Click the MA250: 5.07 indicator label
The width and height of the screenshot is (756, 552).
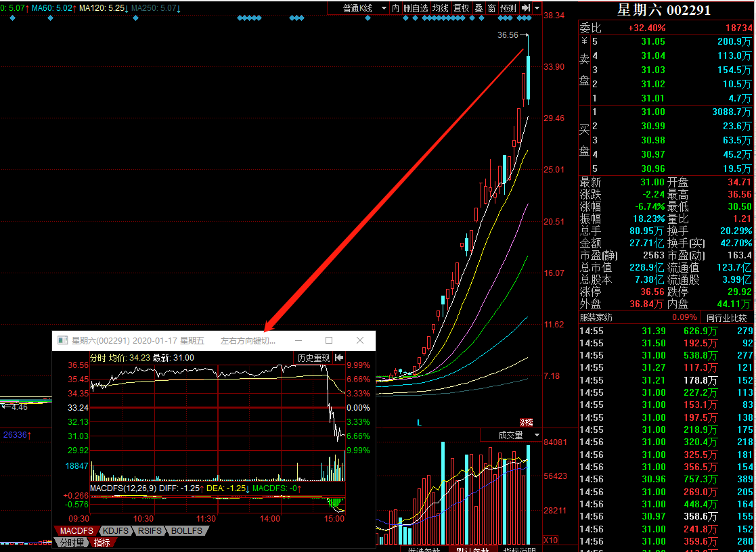156,9
